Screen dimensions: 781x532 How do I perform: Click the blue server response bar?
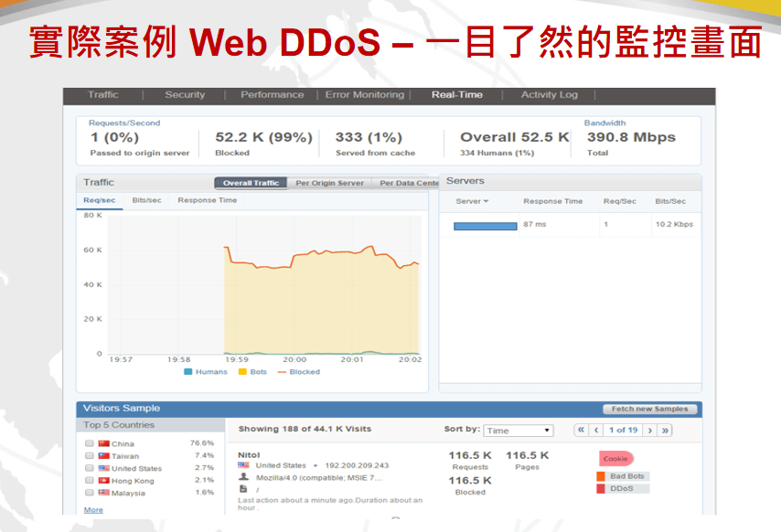(x=485, y=226)
